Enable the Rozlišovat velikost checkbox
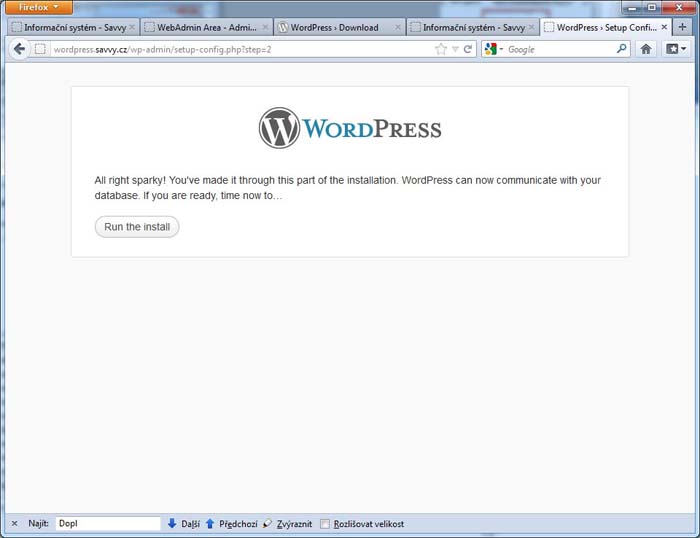700x538 pixels. click(325, 524)
